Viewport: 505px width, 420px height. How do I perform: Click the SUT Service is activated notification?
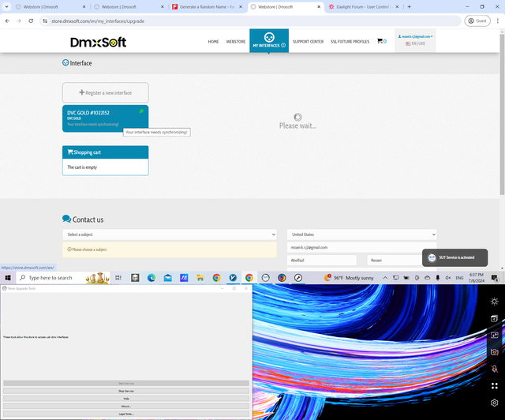coord(454,257)
